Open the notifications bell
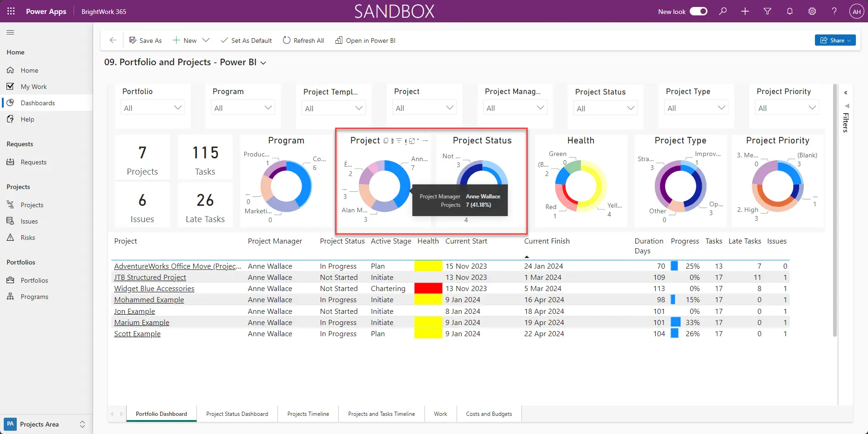This screenshot has height=434, width=868. (x=790, y=11)
